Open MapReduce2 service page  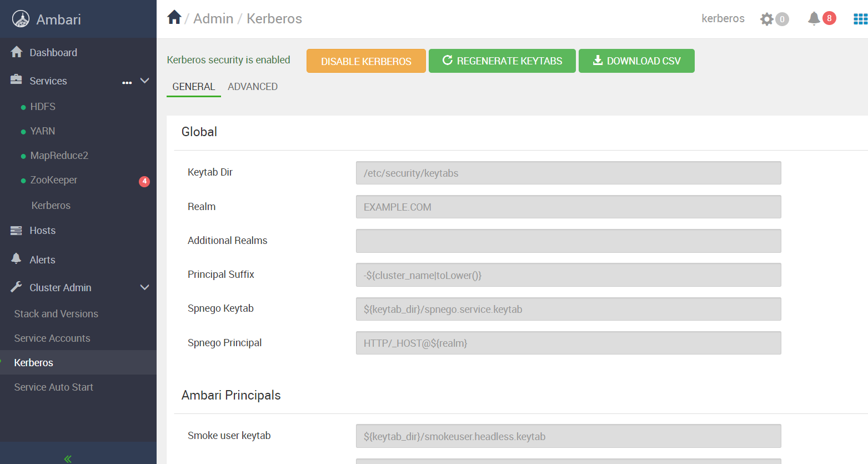tap(59, 156)
